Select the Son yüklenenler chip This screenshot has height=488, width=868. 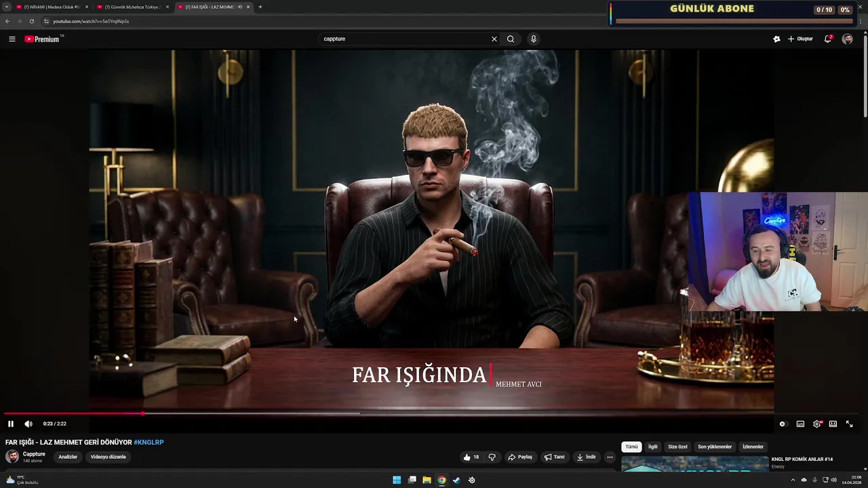[715, 447]
